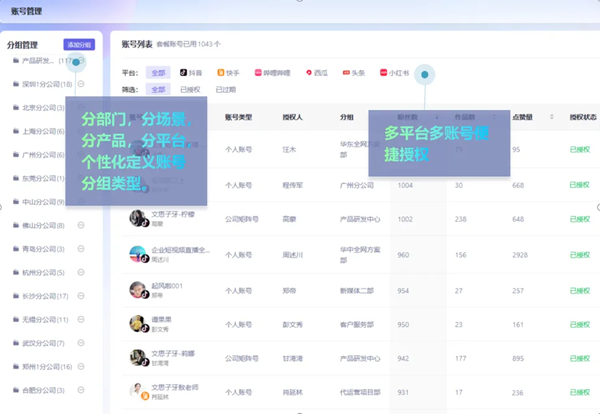The image size is (600, 414).
Task: Click minus icon beside 佛山分公司 group
Action: point(81,225)
